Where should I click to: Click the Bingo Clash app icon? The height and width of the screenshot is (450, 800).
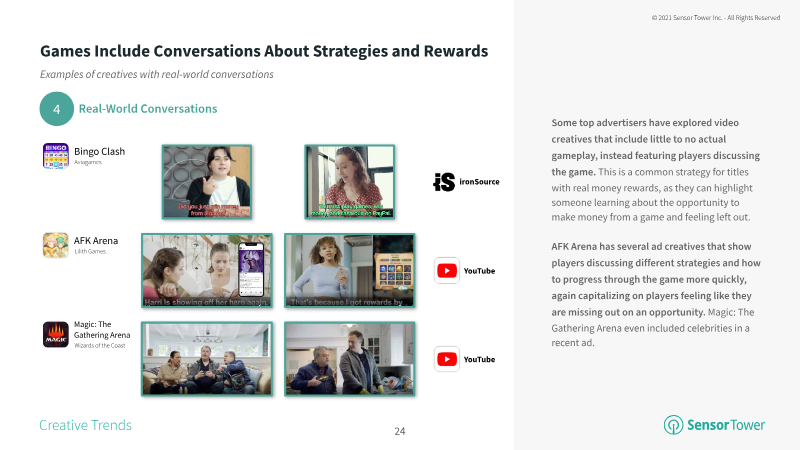tap(56, 156)
